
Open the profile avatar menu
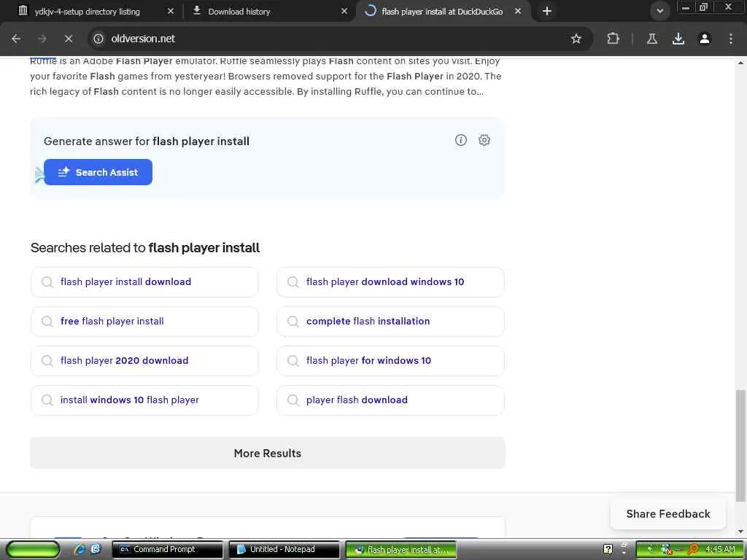[x=705, y=39]
